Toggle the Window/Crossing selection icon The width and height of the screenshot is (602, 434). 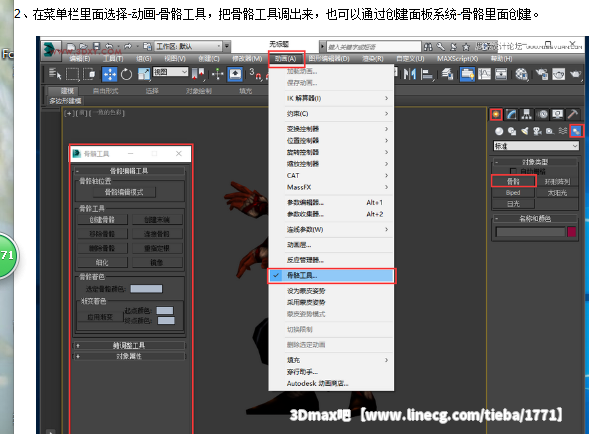(x=89, y=74)
